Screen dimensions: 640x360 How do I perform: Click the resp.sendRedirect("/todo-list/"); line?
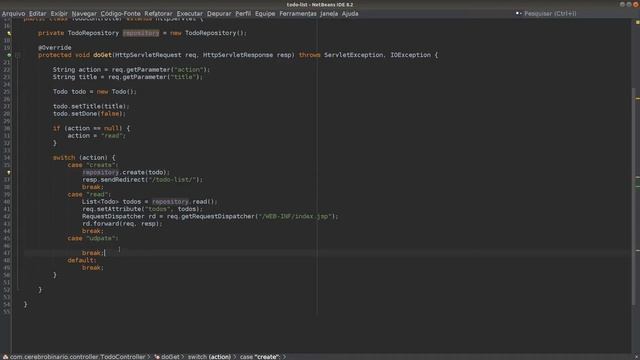pyautogui.click(x=142, y=180)
